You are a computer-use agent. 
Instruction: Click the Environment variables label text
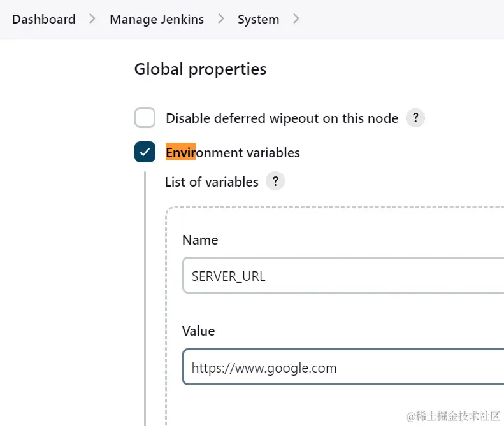point(233,153)
